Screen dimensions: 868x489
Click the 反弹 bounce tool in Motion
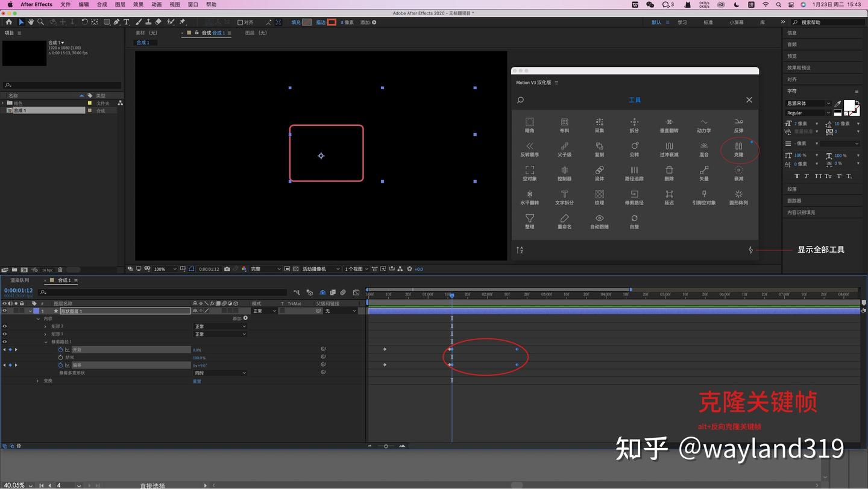coord(738,125)
